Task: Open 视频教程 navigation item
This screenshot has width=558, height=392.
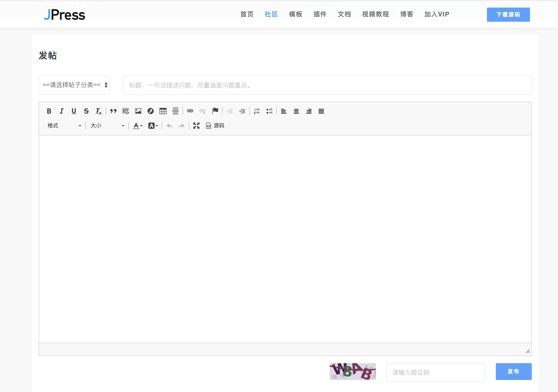Action: pyautogui.click(x=375, y=14)
